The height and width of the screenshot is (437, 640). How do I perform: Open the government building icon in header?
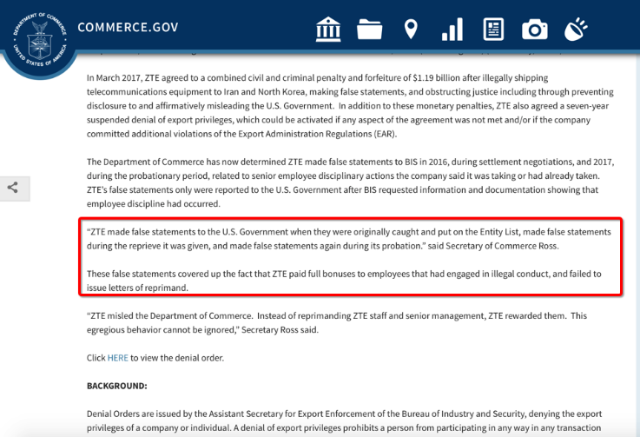click(328, 29)
